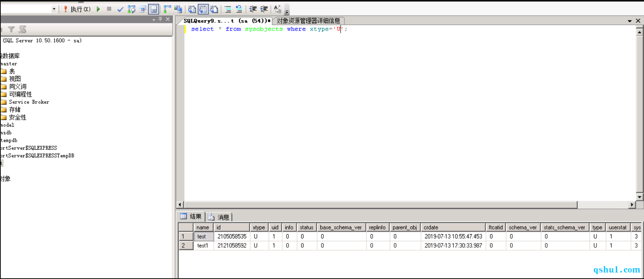This screenshot has height=279, width=644.
Task: Decrease the indent of the query text
Action: 253,9
